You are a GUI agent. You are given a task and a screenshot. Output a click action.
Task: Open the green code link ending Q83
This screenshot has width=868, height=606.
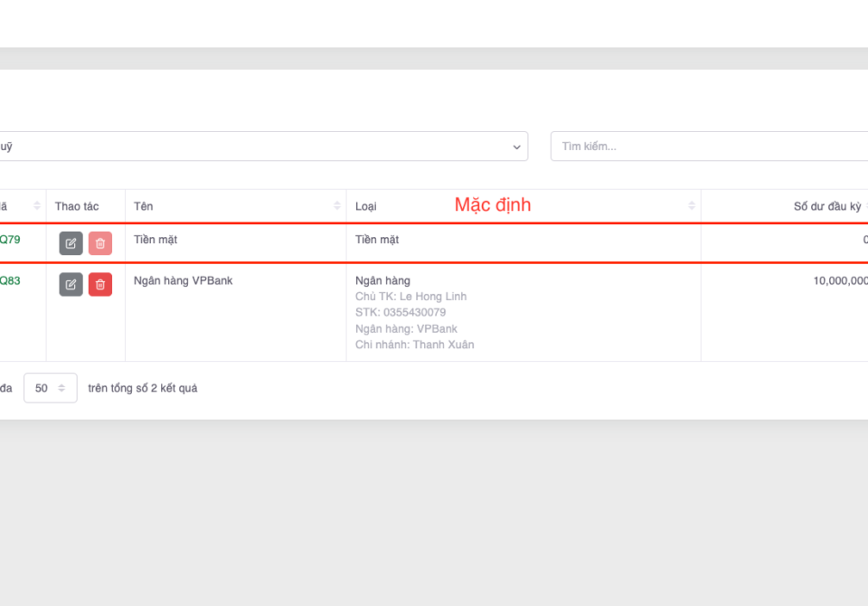click(x=9, y=280)
